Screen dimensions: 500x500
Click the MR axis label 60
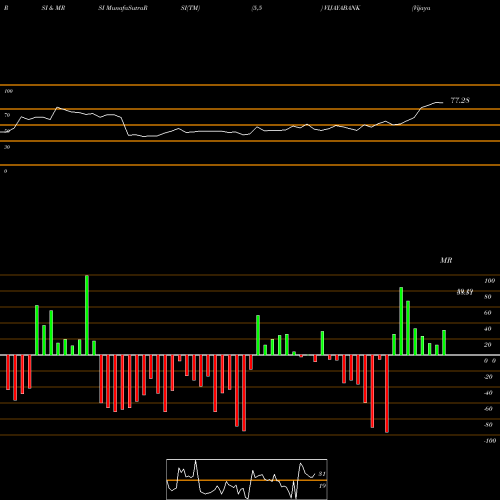(x=488, y=313)
